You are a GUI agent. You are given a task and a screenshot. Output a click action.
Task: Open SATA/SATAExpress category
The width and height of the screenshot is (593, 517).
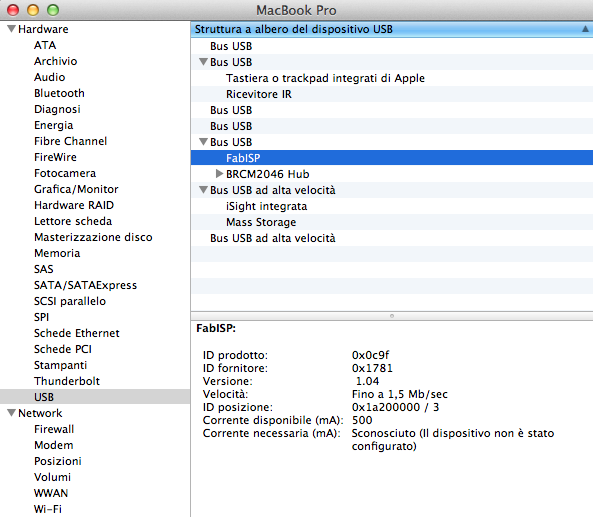(x=85, y=285)
